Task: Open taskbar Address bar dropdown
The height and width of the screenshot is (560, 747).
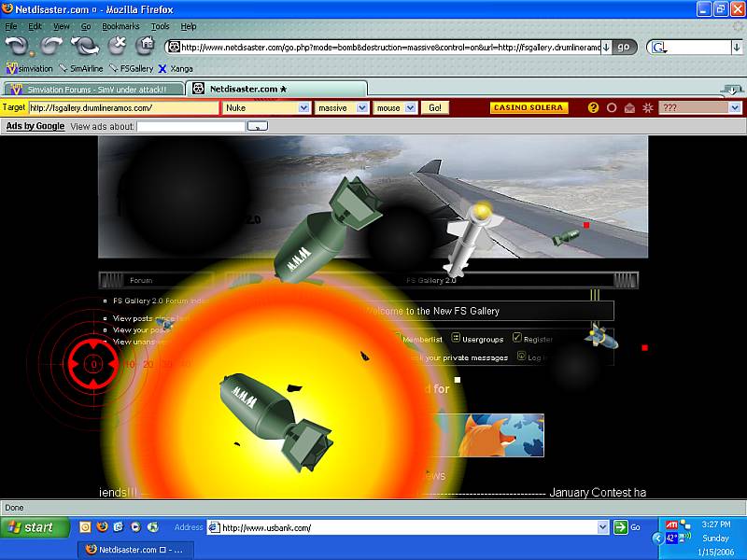Action: [603, 527]
